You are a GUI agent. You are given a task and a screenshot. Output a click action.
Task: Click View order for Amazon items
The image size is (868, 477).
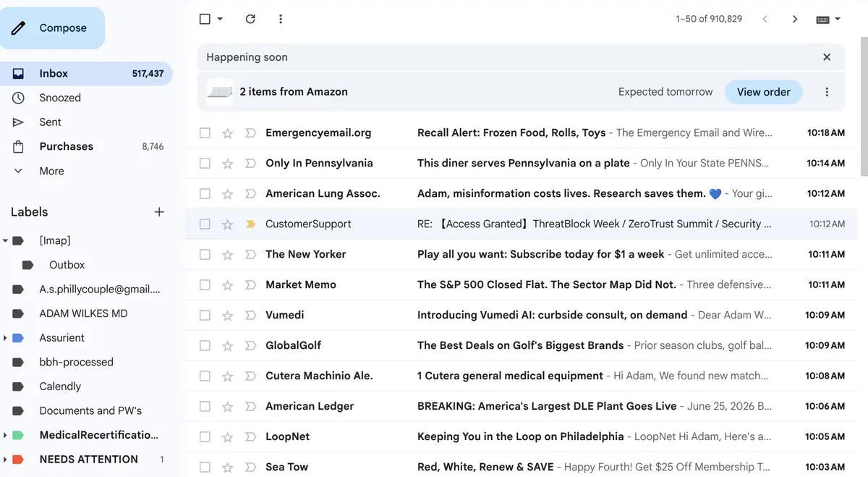763,92
